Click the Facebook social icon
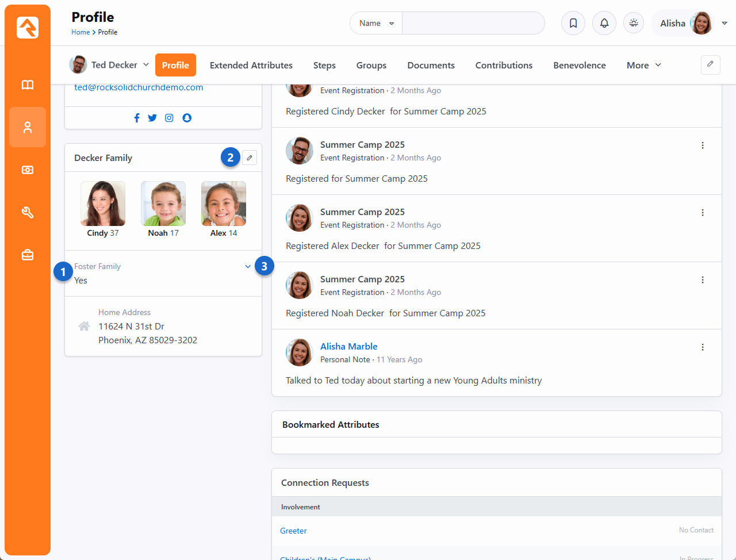This screenshot has height=560, width=736. (137, 118)
